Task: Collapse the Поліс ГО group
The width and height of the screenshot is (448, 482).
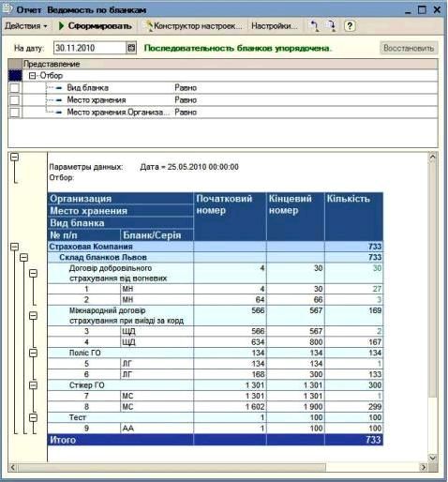Action: pos(33,353)
